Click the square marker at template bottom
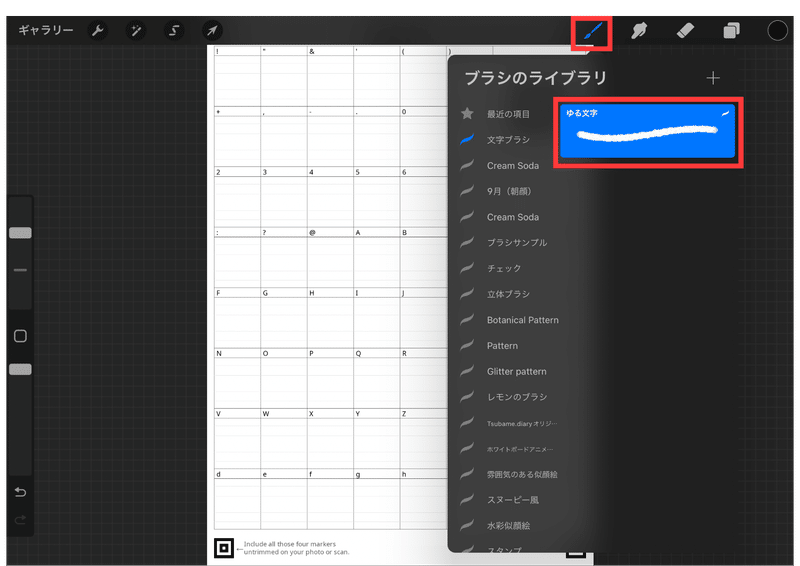 pyautogui.click(x=223, y=548)
